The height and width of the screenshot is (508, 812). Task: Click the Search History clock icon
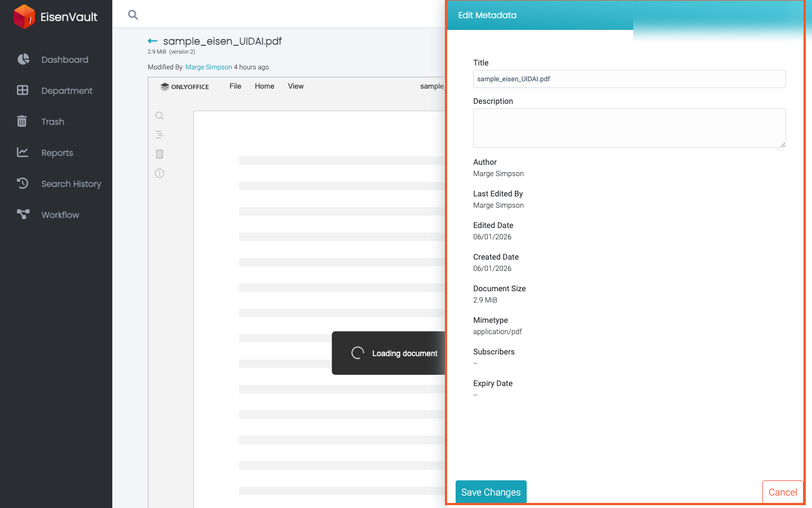point(23,183)
